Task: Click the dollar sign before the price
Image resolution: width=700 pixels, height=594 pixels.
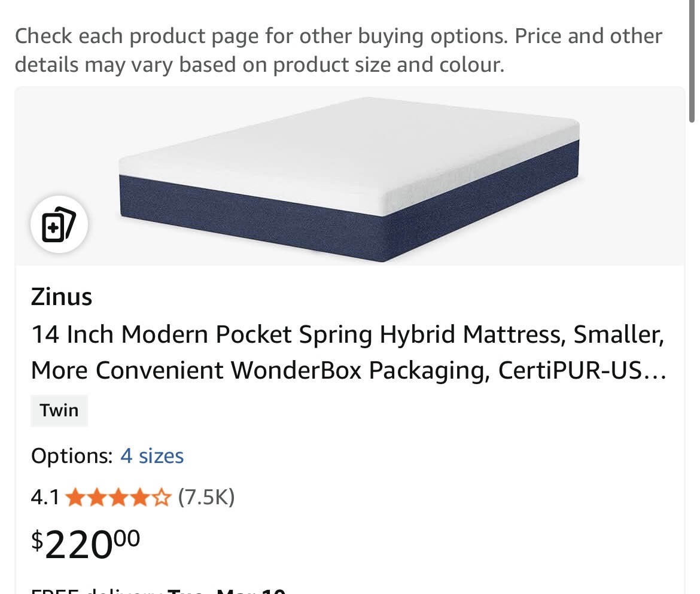Action: [37, 540]
